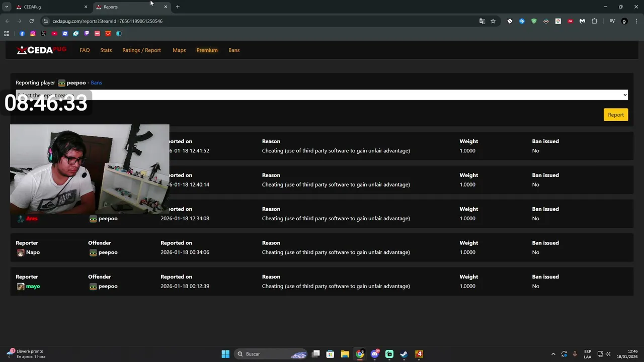Click the date 2026-01-18 12:34:08
The height and width of the screenshot is (362, 644).
(185, 218)
